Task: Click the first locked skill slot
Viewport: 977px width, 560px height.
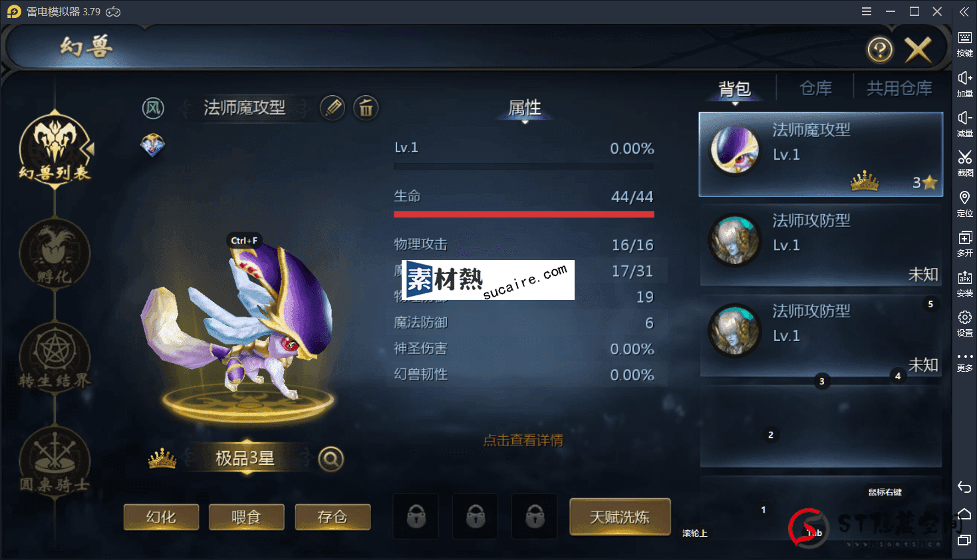Action: [416, 516]
